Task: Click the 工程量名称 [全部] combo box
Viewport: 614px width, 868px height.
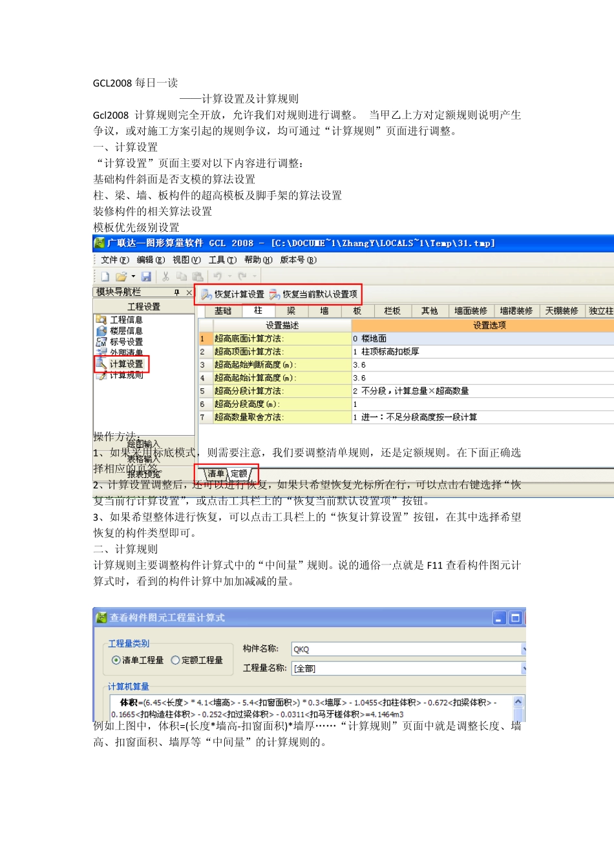Action: 408,668
